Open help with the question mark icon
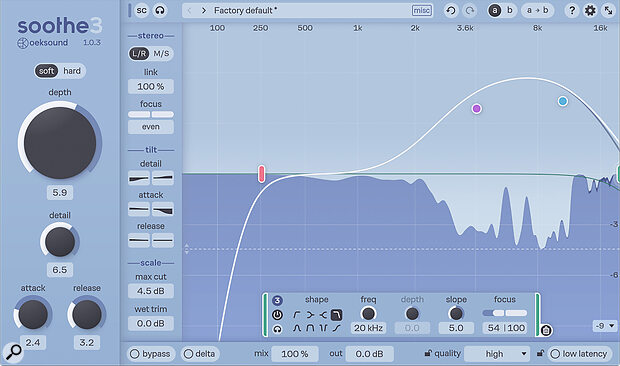Image resolution: width=620 pixels, height=366 pixels. (572, 11)
